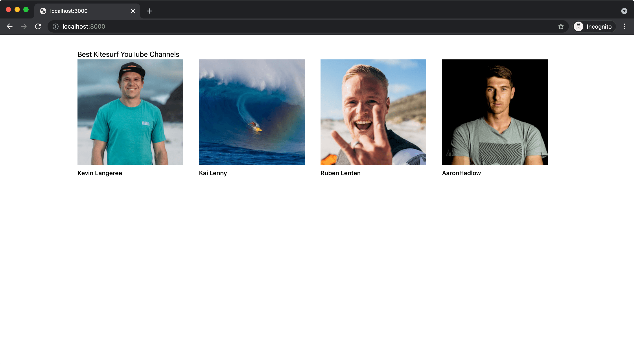Click the AaronHadlow name label
The height and width of the screenshot is (364, 634).
pos(461,173)
